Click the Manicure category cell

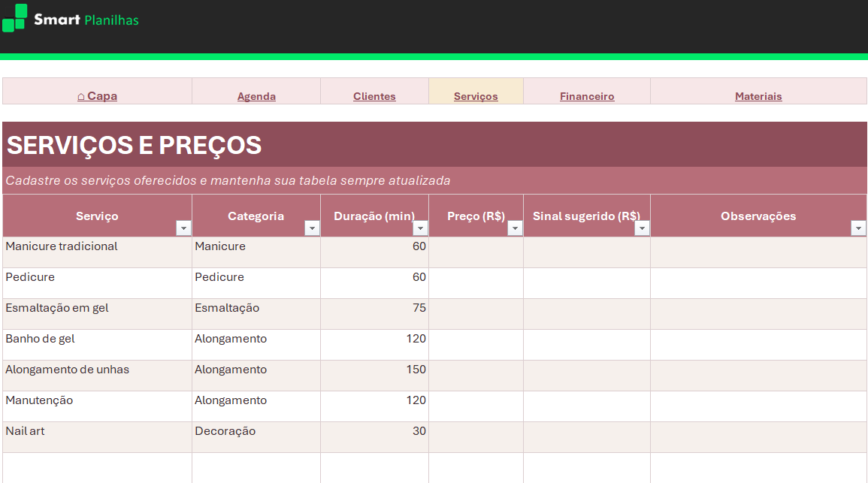[x=256, y=253]
